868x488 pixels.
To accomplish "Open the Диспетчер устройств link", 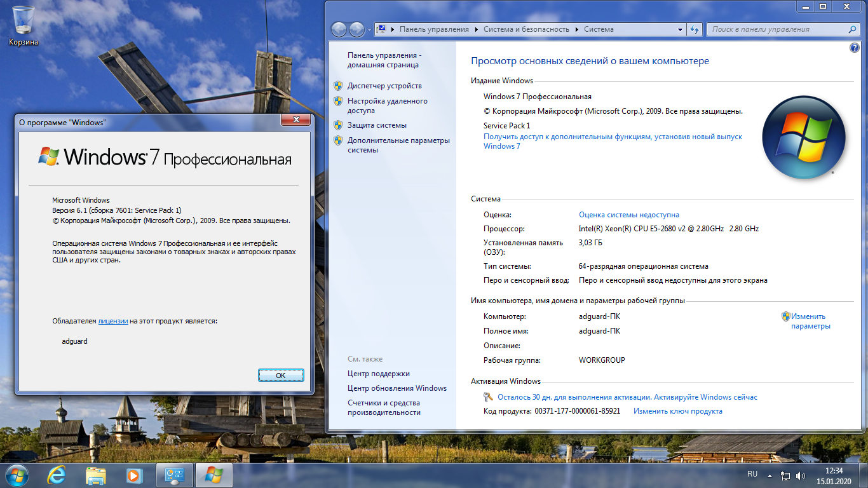I will (384, 86).
